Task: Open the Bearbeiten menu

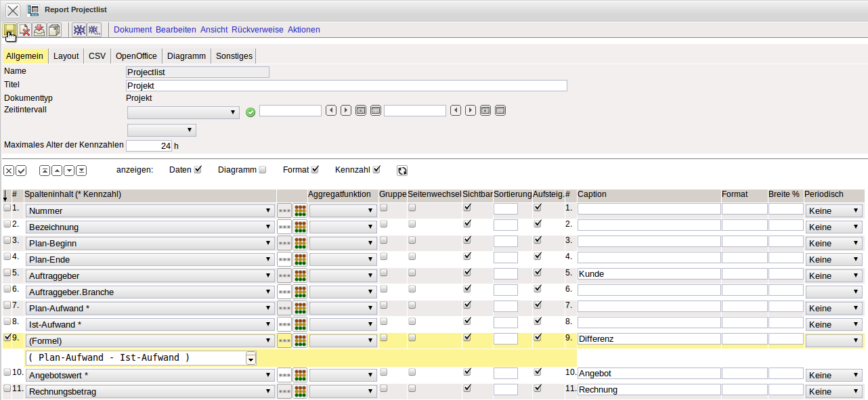Action: [x=176, y=30]
